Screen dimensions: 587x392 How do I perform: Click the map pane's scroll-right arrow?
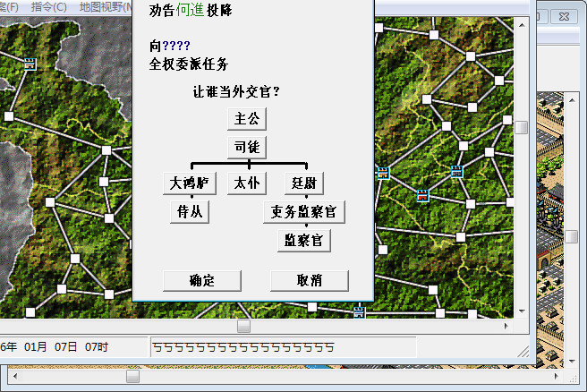(x=506, y=326)
